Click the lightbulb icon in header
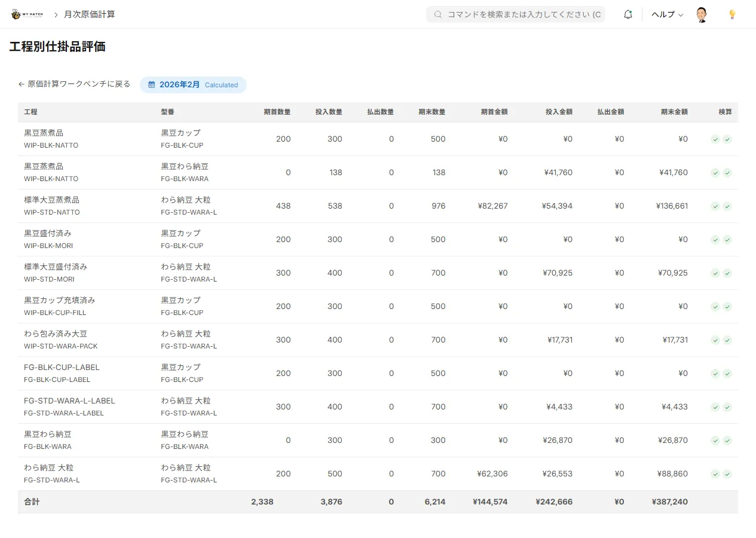This screenshot has height=538, width=756. [732, 14]
